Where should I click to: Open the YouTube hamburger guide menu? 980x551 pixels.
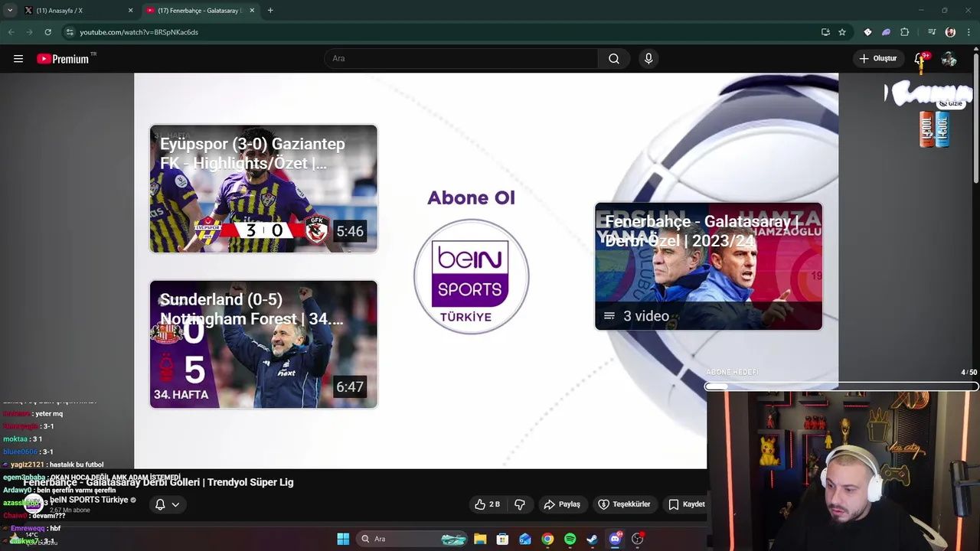tap(18, 59)
